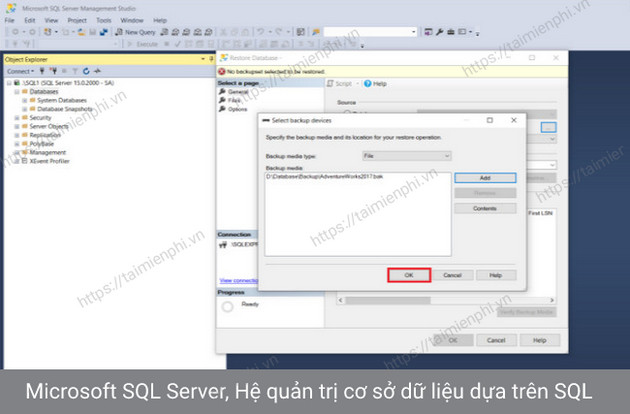
Task: Open the Project menu
Action: (77, 20)
